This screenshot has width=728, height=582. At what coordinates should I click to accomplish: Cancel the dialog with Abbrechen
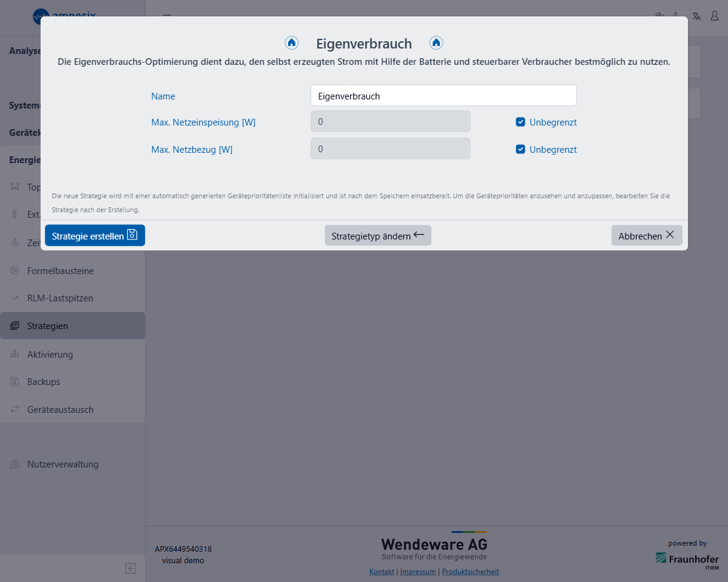point(646,236)
